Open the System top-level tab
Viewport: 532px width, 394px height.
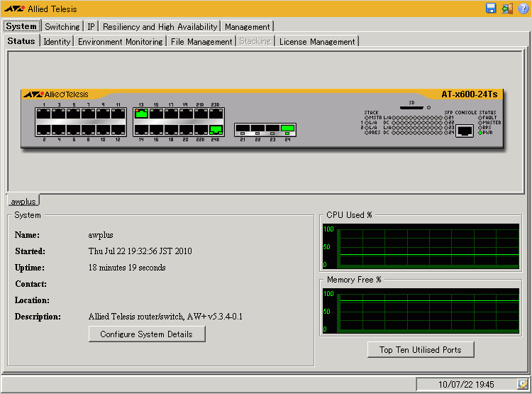[x=21, y=26]
